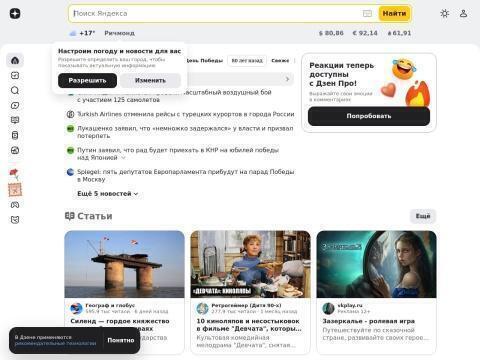This screenshot has height=360, width=480.
Task: Open the Зазеркалье game ad thumbnail
Action: (x=376, y=264)
